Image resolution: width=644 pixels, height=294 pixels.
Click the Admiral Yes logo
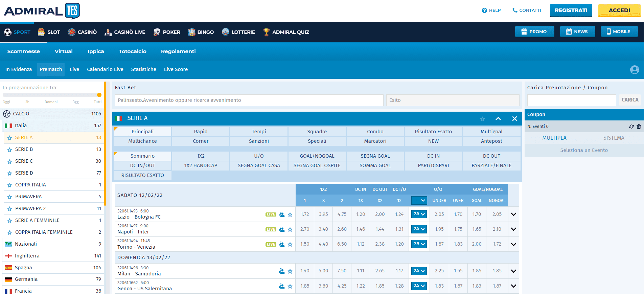tap(42, 11)
